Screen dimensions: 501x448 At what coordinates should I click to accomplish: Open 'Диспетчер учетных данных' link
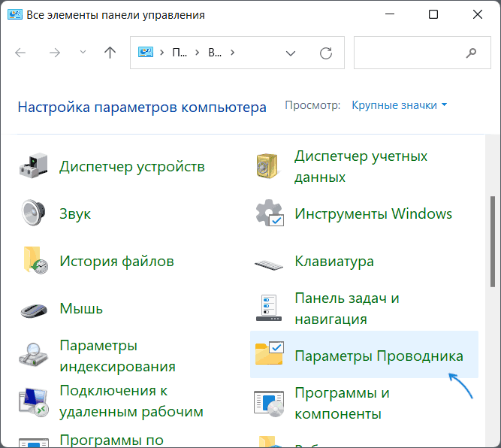[x=361, y=166]
